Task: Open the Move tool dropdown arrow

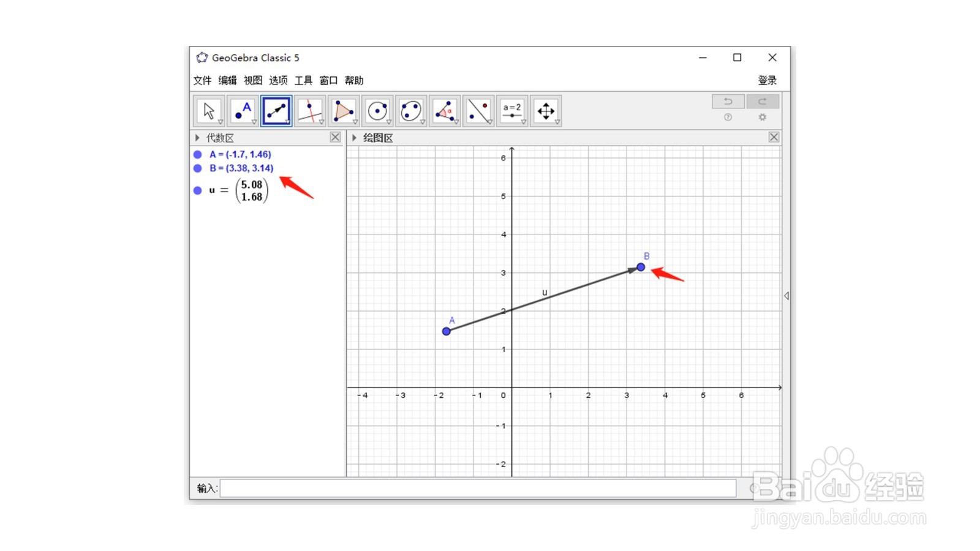Action: 221,122
